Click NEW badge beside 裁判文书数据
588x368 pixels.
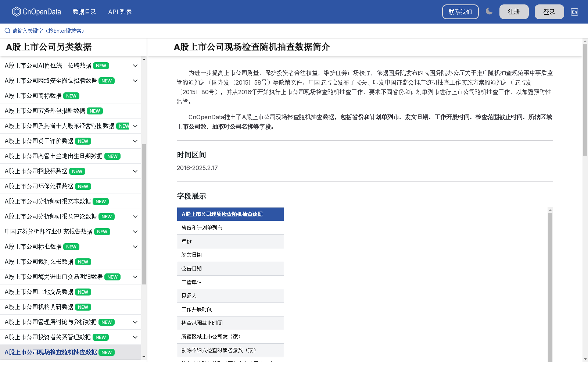pyautogui.click(x=83, y=262)
